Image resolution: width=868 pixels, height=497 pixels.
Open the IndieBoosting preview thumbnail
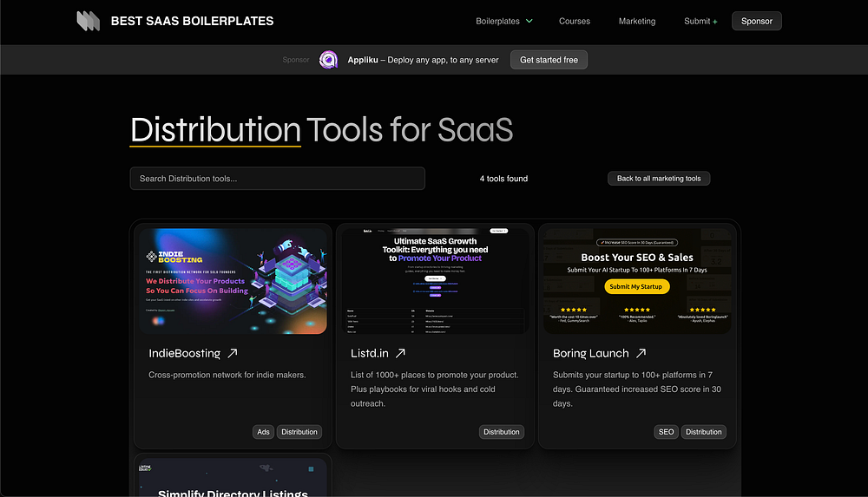[x=233, y=281]
